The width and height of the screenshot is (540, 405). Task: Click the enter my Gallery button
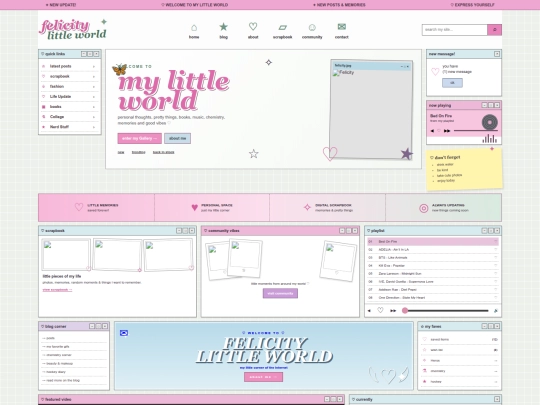pyautogui.click(x=139, y=138)
